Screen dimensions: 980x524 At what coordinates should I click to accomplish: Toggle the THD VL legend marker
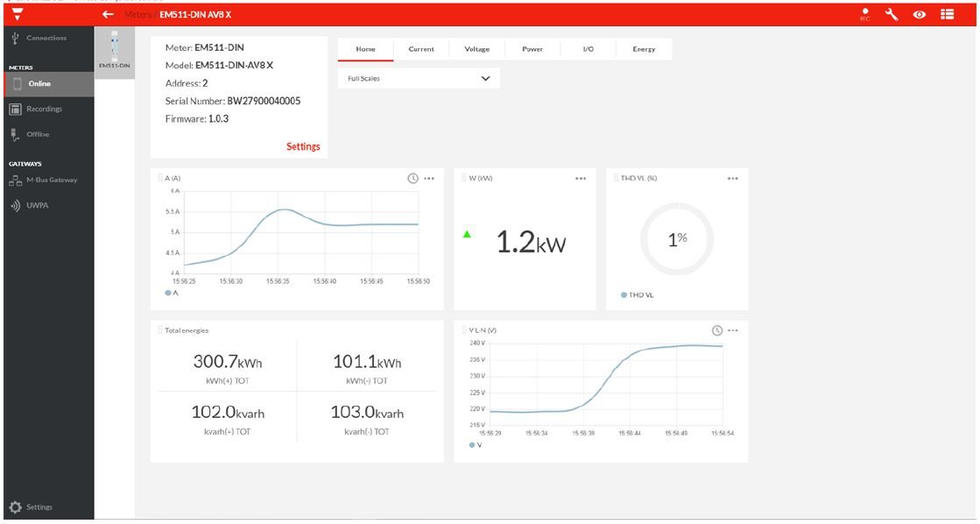click(624, 295)
